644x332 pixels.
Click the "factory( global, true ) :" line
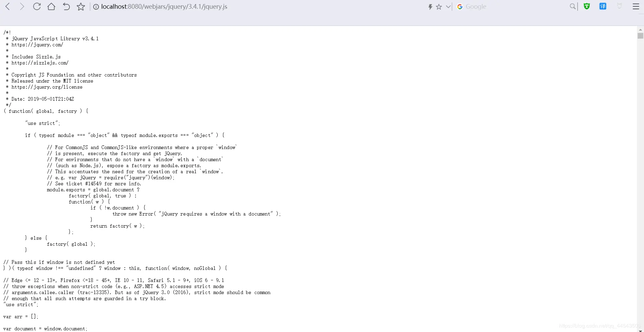point(103,196)
